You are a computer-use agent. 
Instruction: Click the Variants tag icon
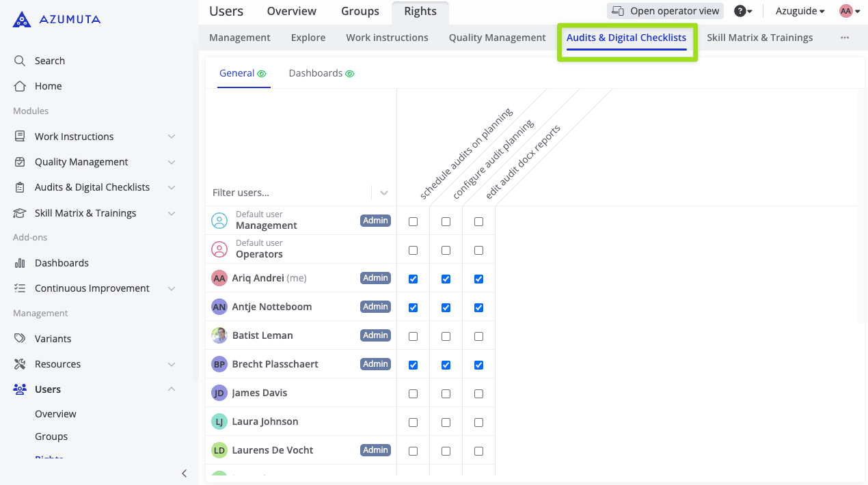(x=20, y=339)
